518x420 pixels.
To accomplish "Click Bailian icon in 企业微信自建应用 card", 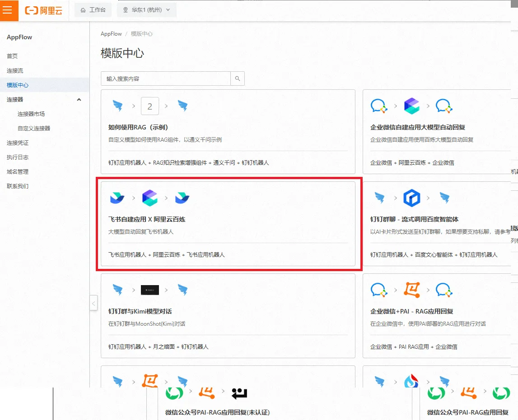I will 411,106.
